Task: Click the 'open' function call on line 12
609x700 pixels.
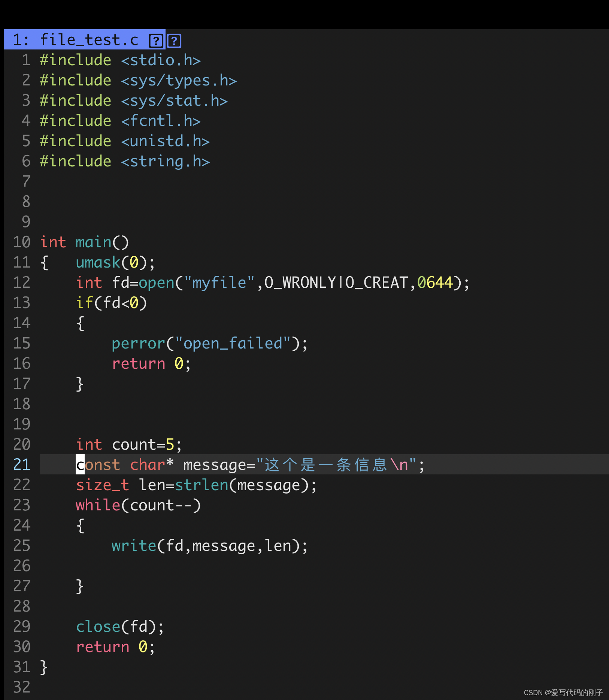Action: click(157, 283)
